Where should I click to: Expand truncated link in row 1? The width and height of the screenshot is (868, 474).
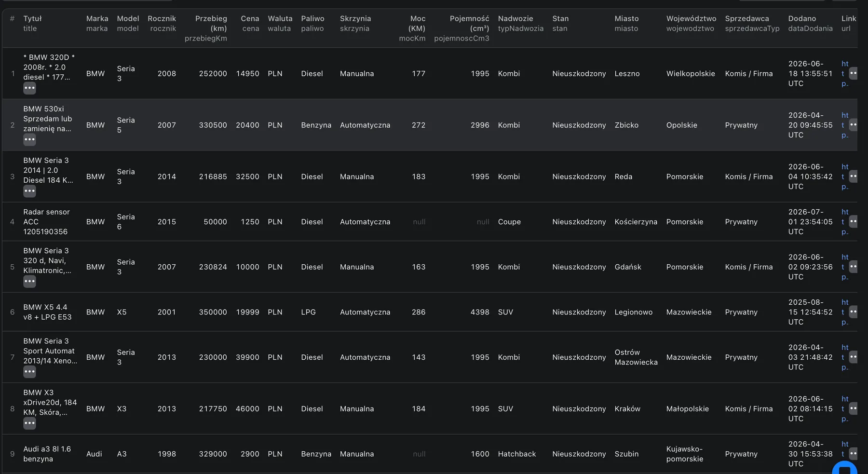853,74
